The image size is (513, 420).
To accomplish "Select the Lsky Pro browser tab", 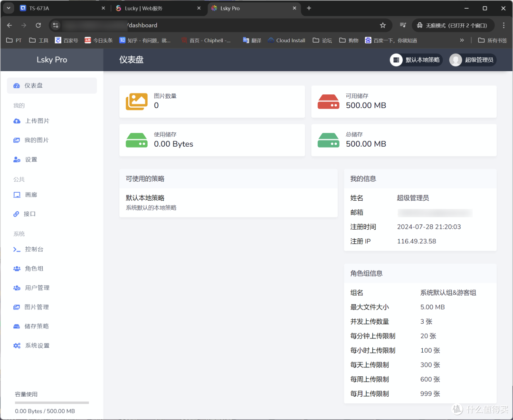I will (x=254, y=9).
